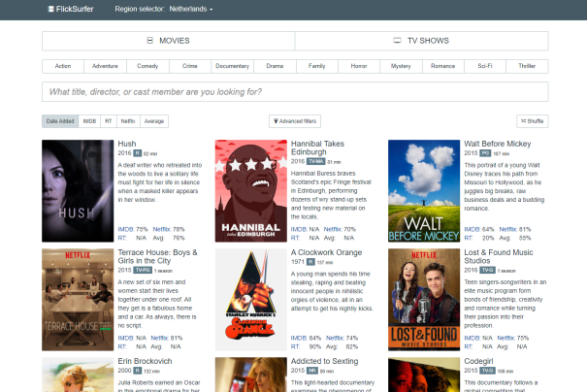Filter by the Mystery genre
This screenshot has height=392, width=587.
pyautogui.click(x=401, y=66)
